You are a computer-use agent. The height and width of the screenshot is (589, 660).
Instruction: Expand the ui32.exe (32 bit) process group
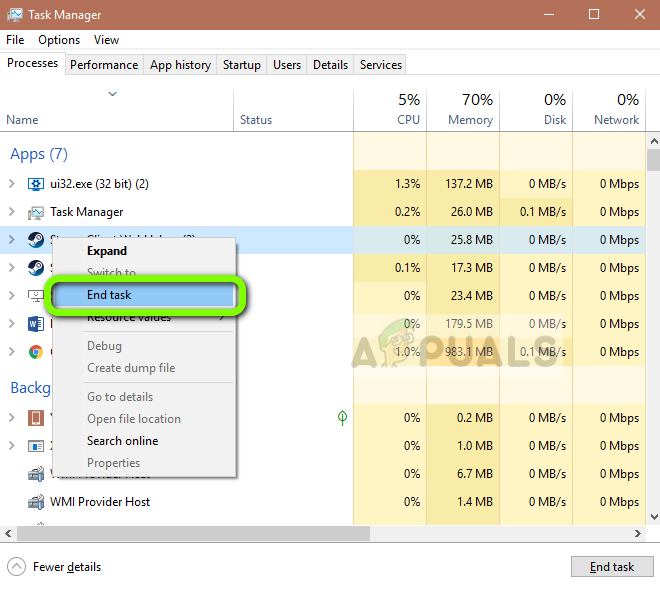(12, 184)
